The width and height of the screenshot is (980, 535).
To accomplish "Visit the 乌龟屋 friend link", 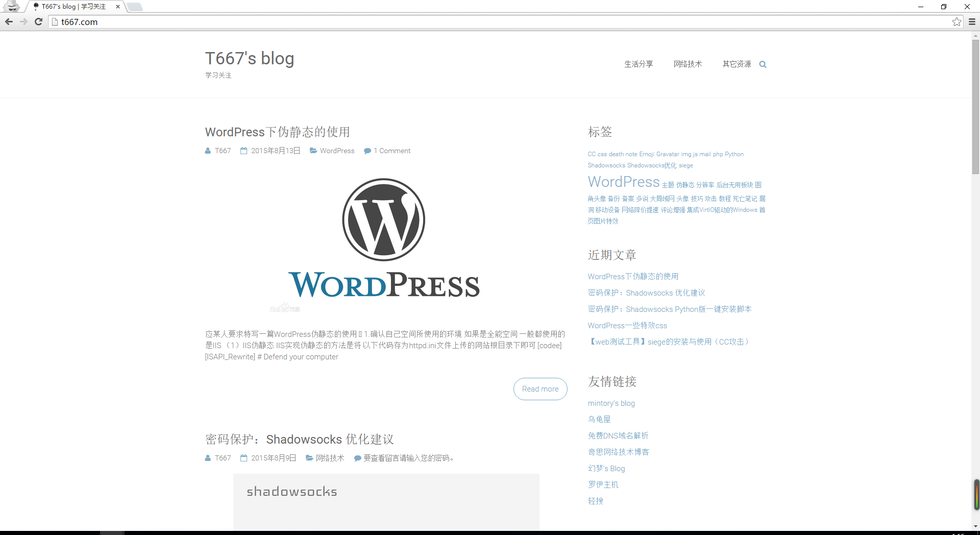I will click(x=599, y=419).
